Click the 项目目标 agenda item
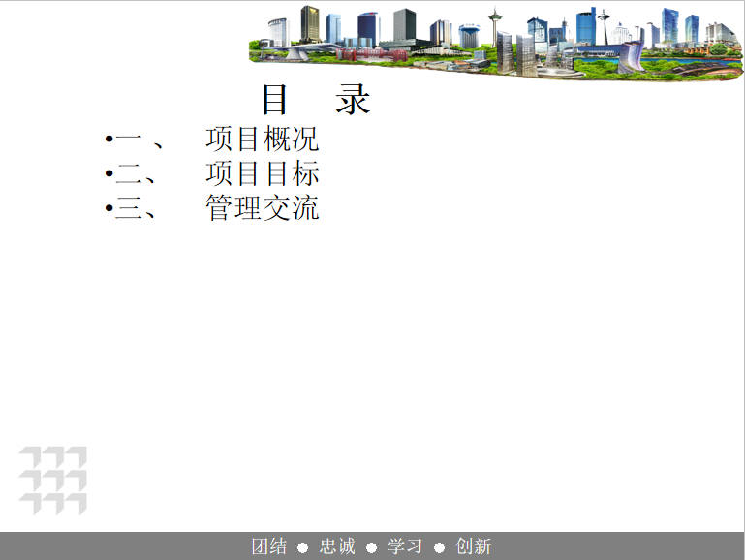Image resolution: width=745 pixels, height=560 pixels. click(x=262, y=173)
